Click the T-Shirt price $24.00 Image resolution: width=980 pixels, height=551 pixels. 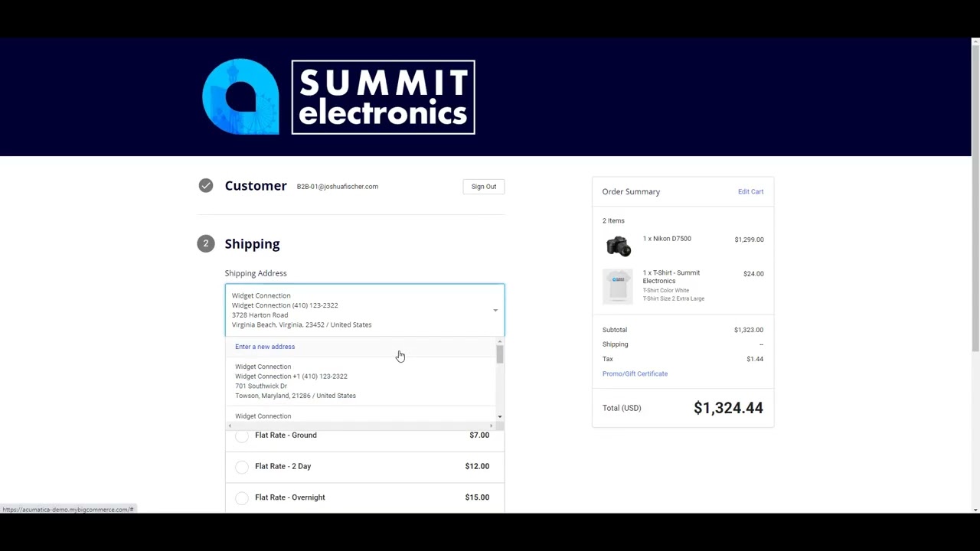753,273
